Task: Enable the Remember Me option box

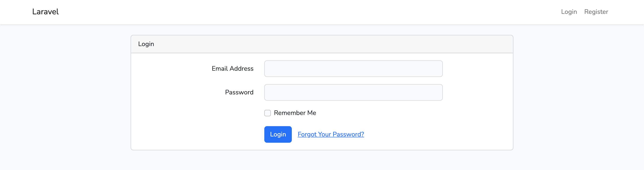Action: (267, 113)
